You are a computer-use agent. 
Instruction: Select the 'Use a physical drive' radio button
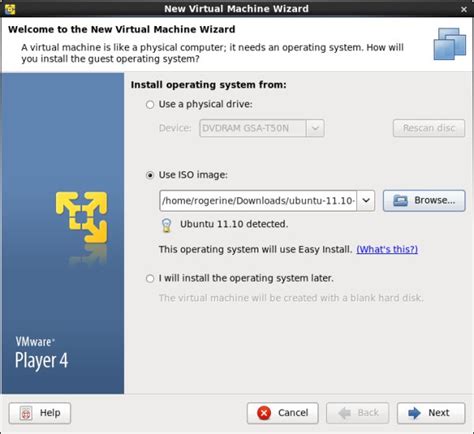point(150,105)
